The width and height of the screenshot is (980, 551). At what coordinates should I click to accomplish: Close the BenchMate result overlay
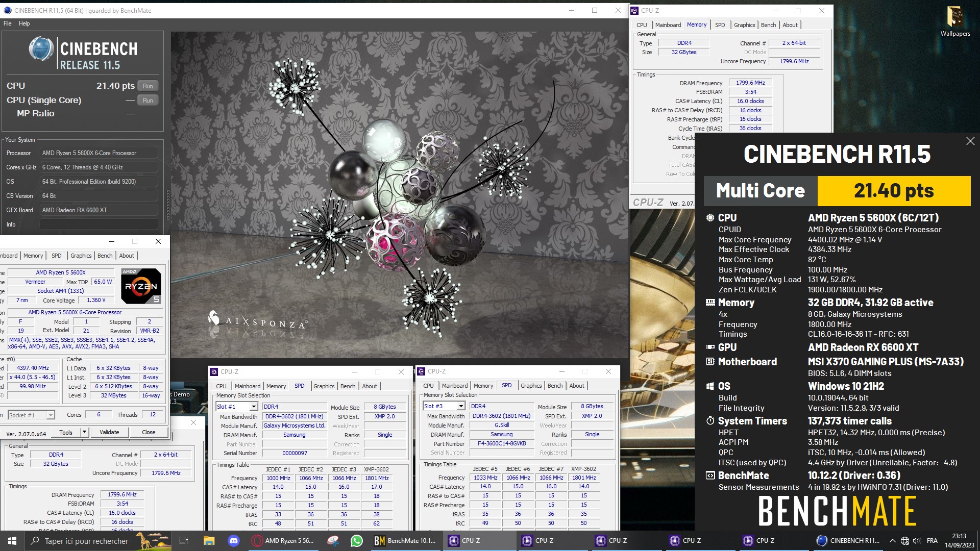click(970, 141)
